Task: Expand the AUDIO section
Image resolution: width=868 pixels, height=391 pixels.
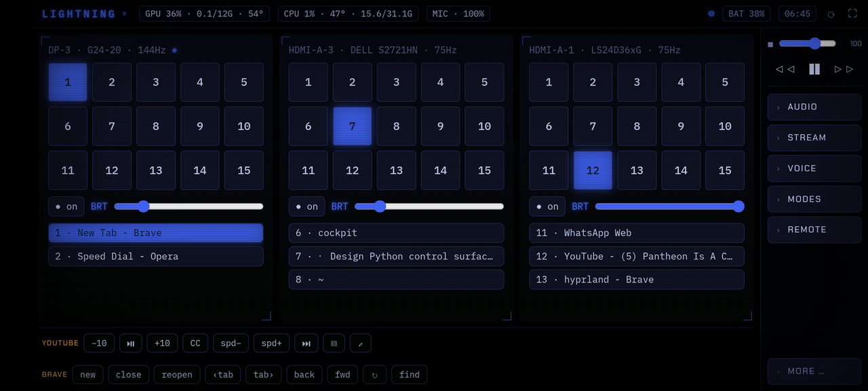Action: [x=814, y=107]
